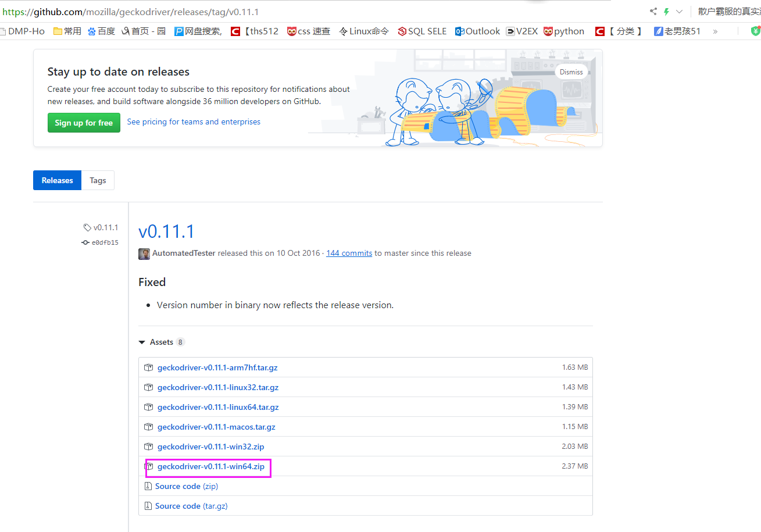This screenshot has width=761, height=532.
Task: Click the share icon in the address bar
Action: [653, 12]
